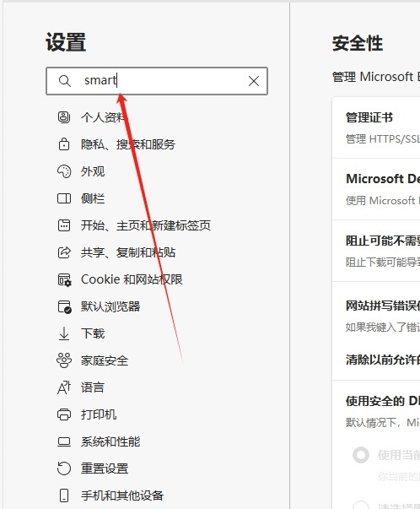Go to 家庭安全 settings
The image size is (420, 509).
click(x=105, y=360)
